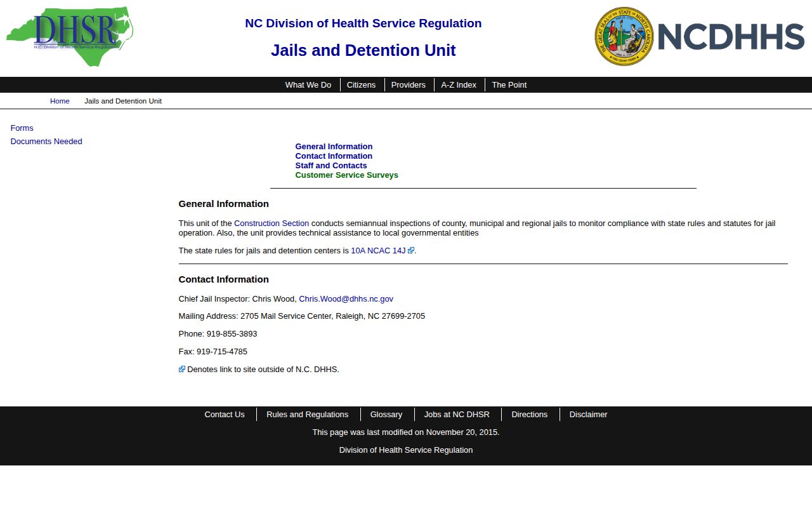Viewport: 812px width, 508px height.
Task: Open Customer Service Surveys link
Action: coord(347,175)
